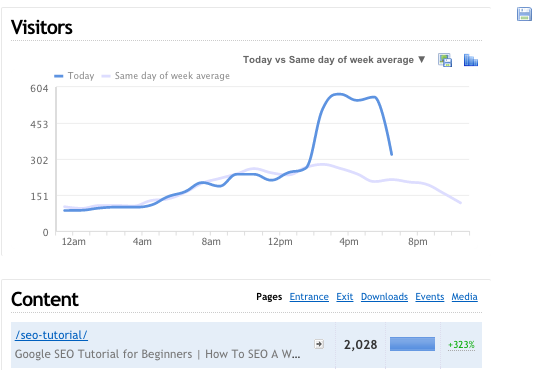Click the save disk icon at top right
The image size is (539, 370).
point(524,14)
